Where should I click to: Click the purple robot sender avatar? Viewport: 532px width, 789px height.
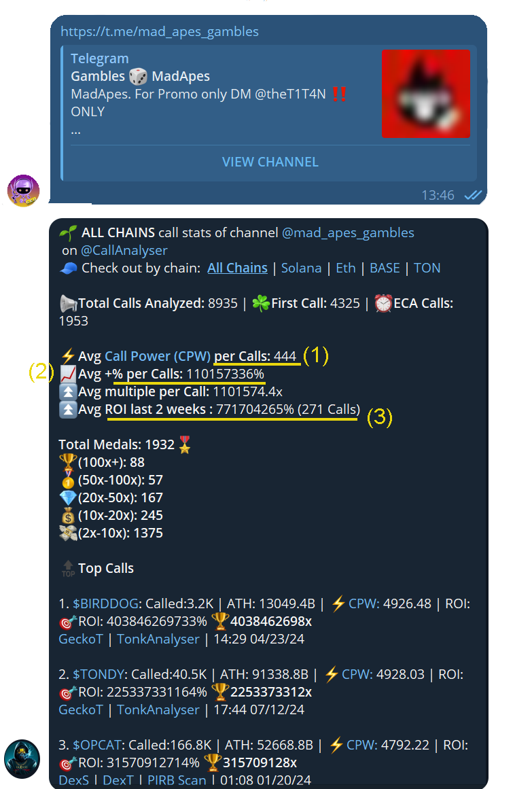tap(23, 191)
